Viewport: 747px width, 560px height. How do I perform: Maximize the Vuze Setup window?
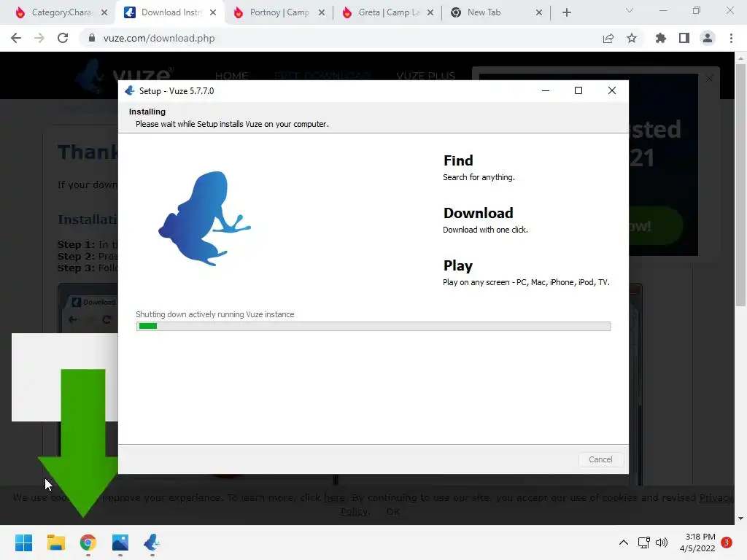pyautogui.click(x=578, y=90)
